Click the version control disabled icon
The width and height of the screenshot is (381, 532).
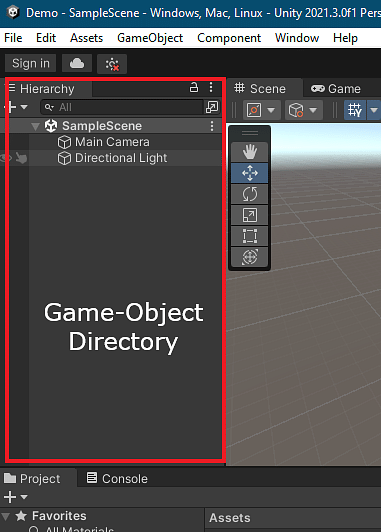point(112,64)
